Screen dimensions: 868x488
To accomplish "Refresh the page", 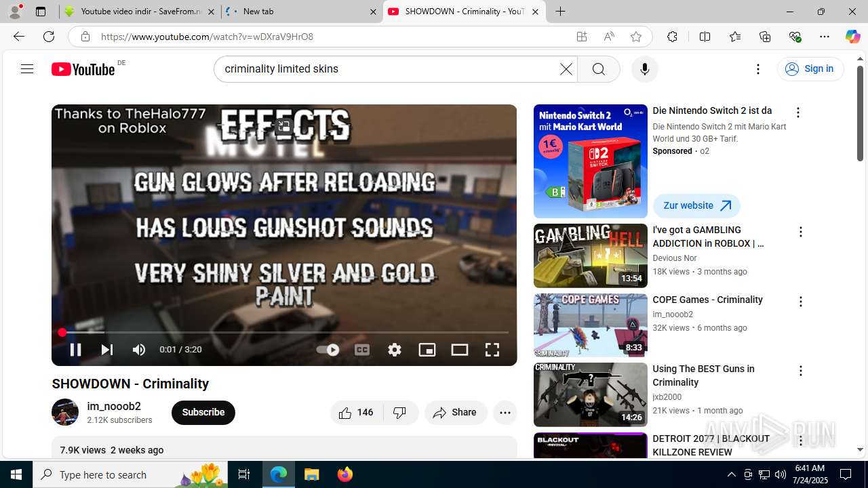I will click(49, 37).
